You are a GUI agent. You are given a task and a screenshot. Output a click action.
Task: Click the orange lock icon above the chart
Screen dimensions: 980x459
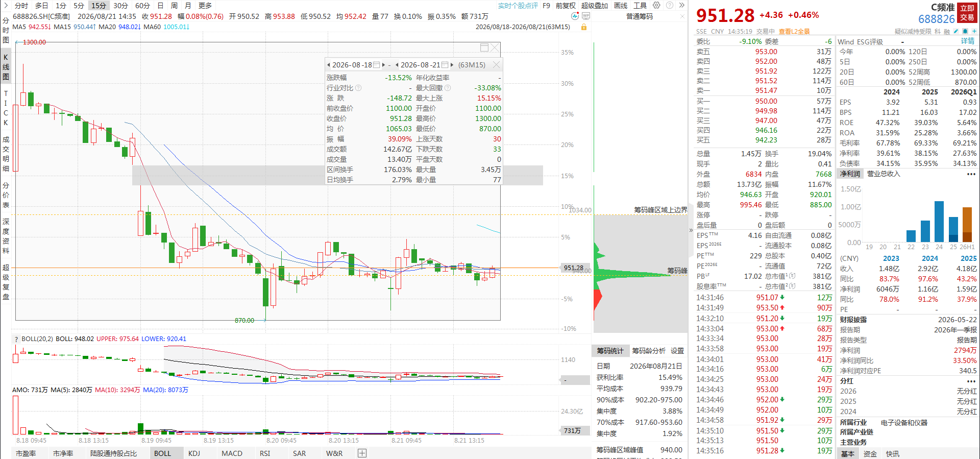[x=584, y=27]
